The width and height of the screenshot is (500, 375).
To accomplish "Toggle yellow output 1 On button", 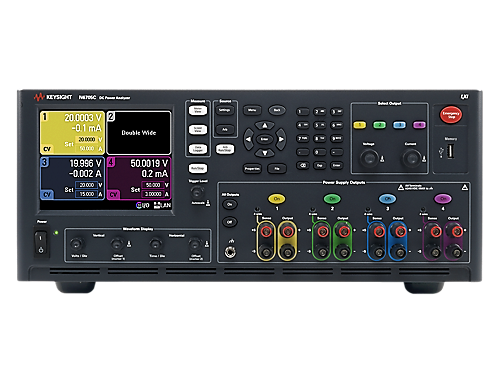I will click(x=277, y=199).
